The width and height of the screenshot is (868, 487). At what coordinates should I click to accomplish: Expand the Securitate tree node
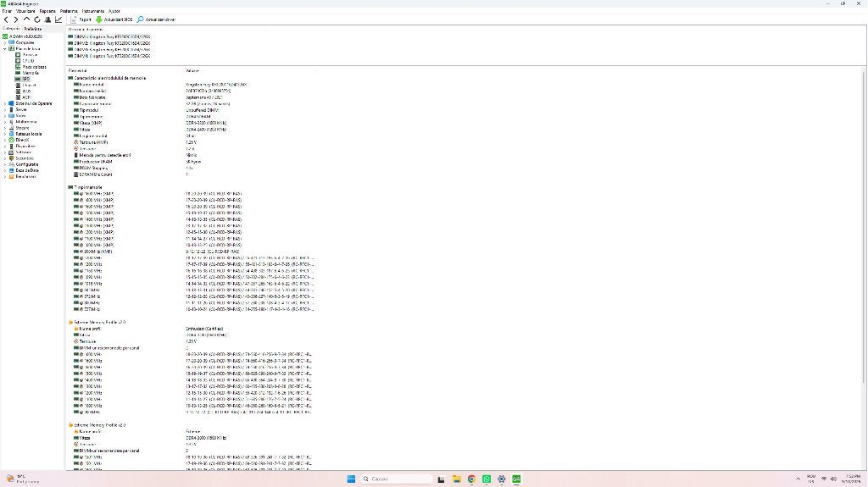tap(5, 158)
